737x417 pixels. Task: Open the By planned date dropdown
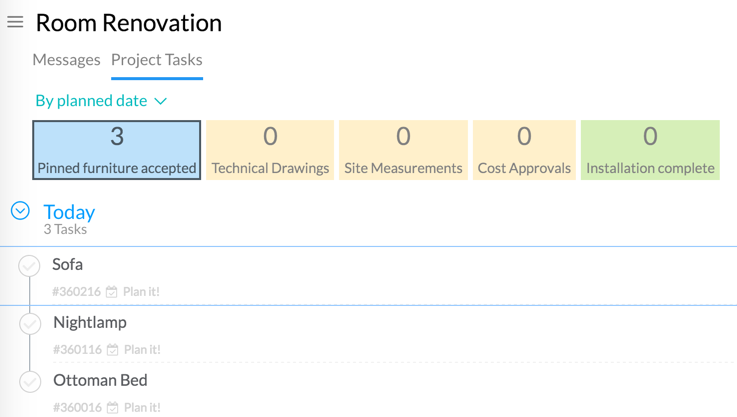pos(100,101)
